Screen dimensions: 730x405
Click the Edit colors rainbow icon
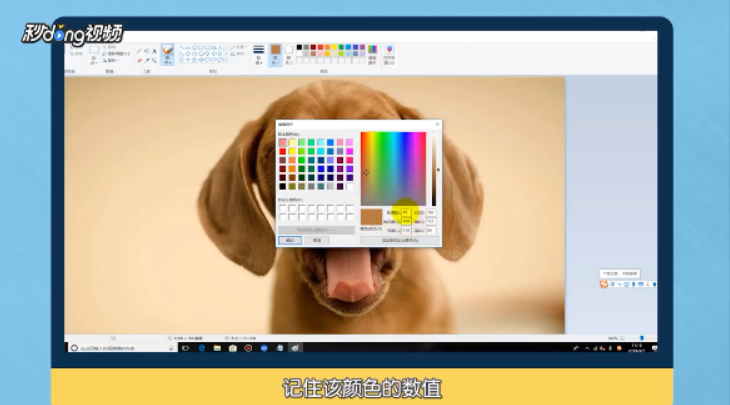[x=372, y=54]
